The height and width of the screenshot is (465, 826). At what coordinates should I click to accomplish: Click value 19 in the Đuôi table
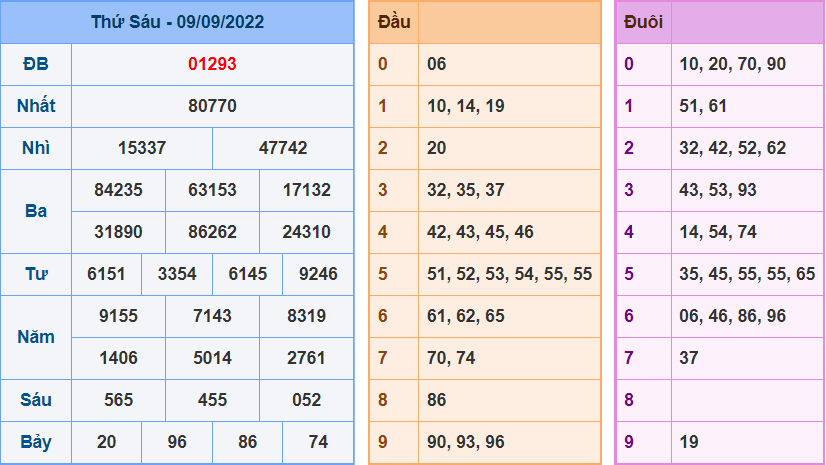pyautogui.click(x=689, y=442)
